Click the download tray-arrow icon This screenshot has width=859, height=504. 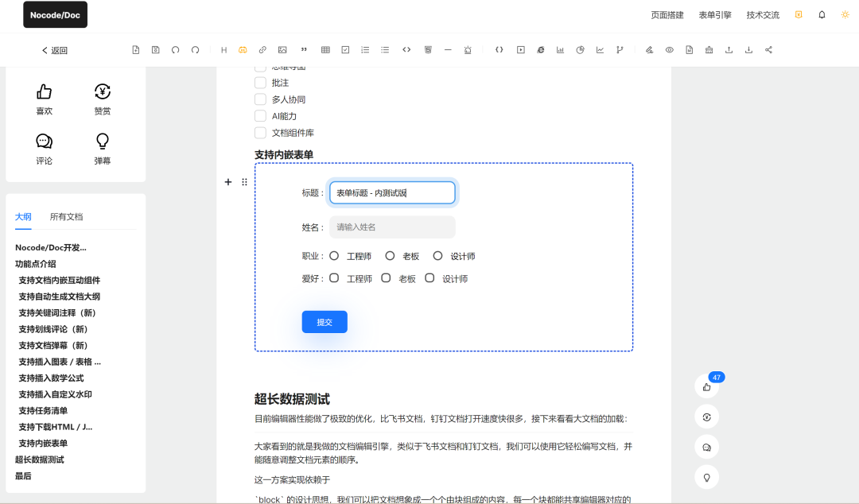tap(748, 50)
